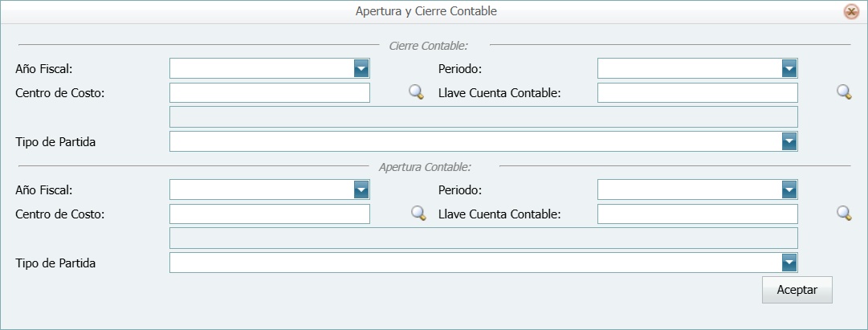Click the gray description box in Apertura Contable

(x=483, y=238)
